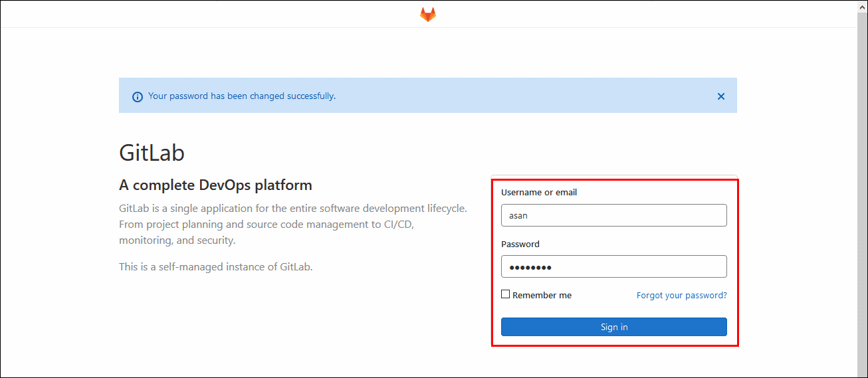The height and width of the screenshot is (378, 868).
Task: Click the Sign in button
Action: (x=614, y=327)
